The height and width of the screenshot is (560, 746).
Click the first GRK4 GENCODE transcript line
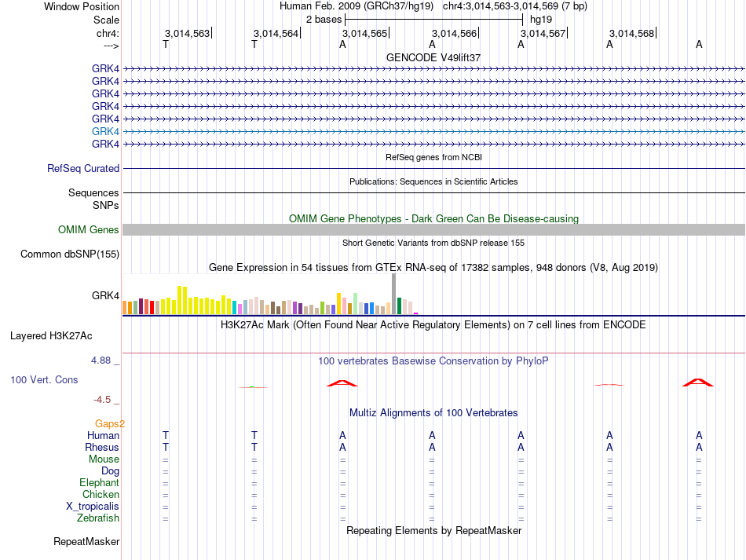433,69
